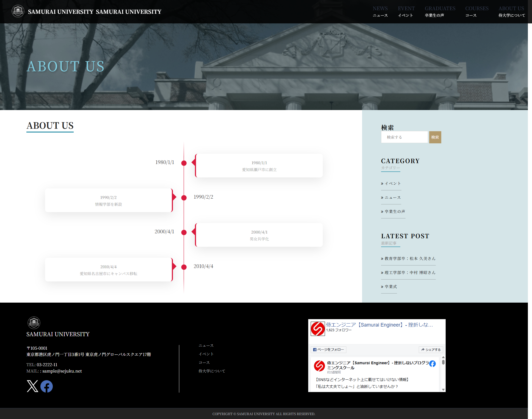
Task: Open the Facebook footer icon
Action: point(47,386)
